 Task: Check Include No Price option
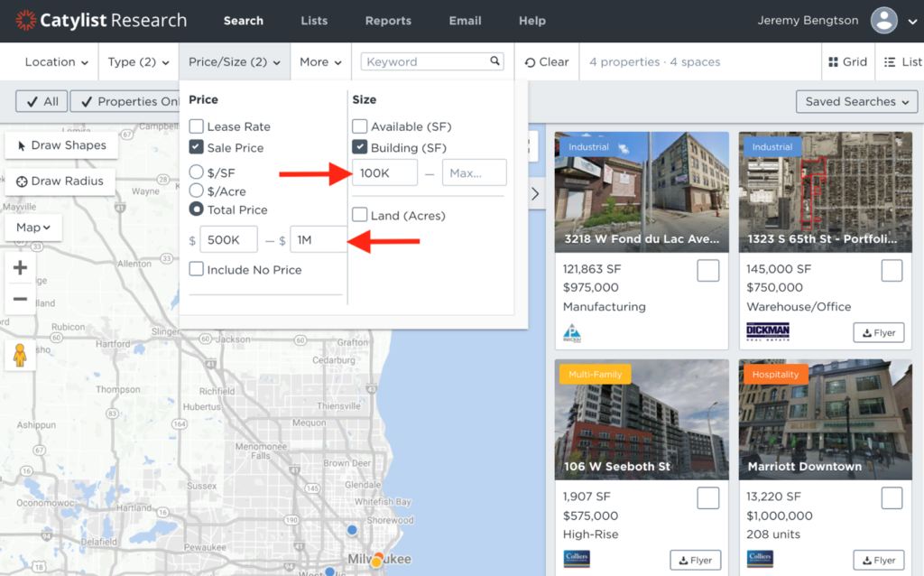point(196,269)
